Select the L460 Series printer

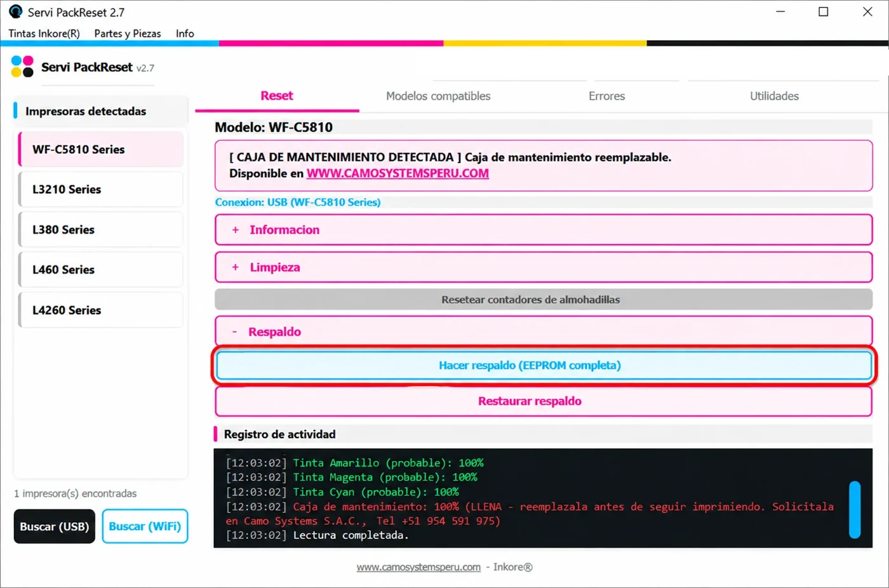[101, 270]
